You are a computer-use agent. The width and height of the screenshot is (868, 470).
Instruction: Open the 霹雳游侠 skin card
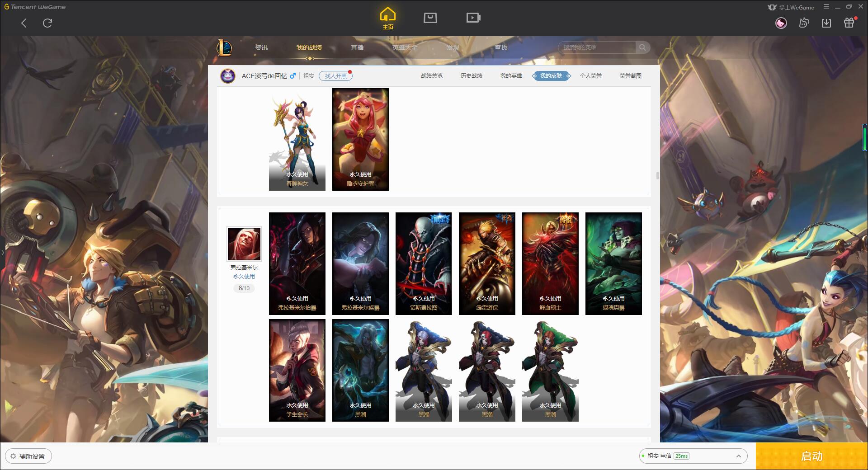[x=487, y=263]
